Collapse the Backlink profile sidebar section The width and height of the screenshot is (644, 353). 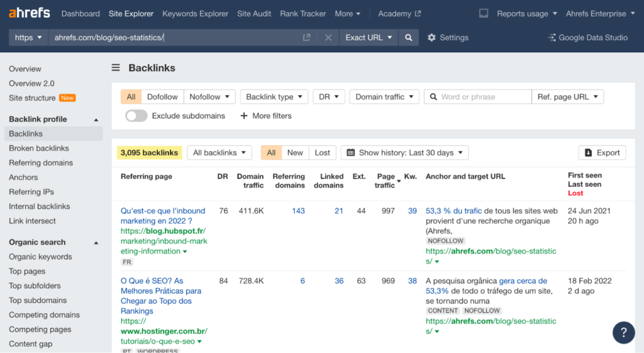tap(96, 120)
